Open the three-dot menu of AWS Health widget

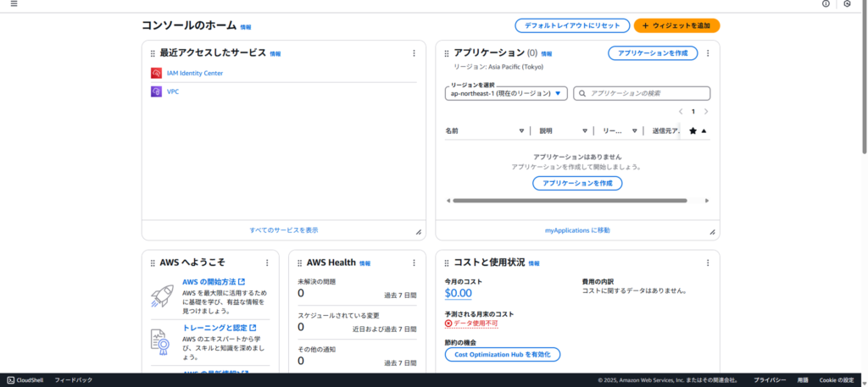[x=414, y=263]
